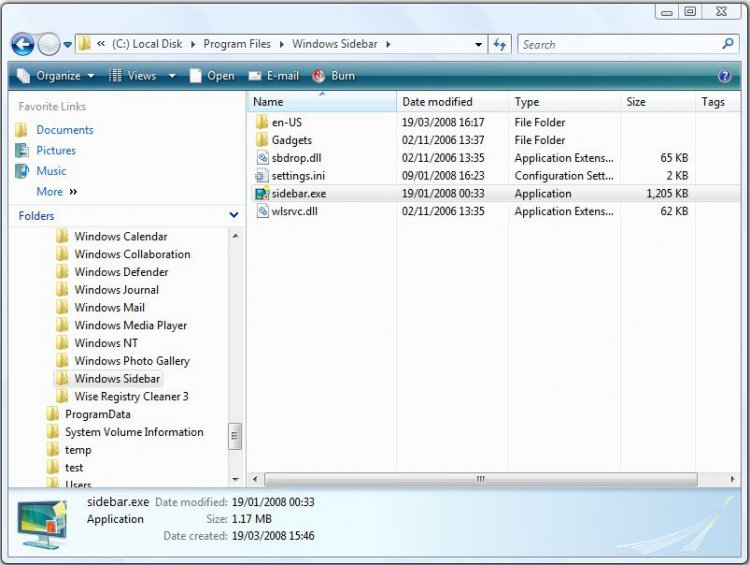Viewport: 750px width, 565px height.
Task: Sort by the Type column header
Action: (564, 102)
